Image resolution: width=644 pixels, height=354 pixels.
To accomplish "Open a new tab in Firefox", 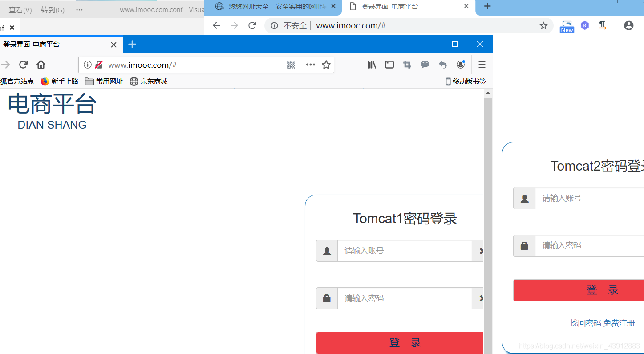I will (x=132, y=44).
